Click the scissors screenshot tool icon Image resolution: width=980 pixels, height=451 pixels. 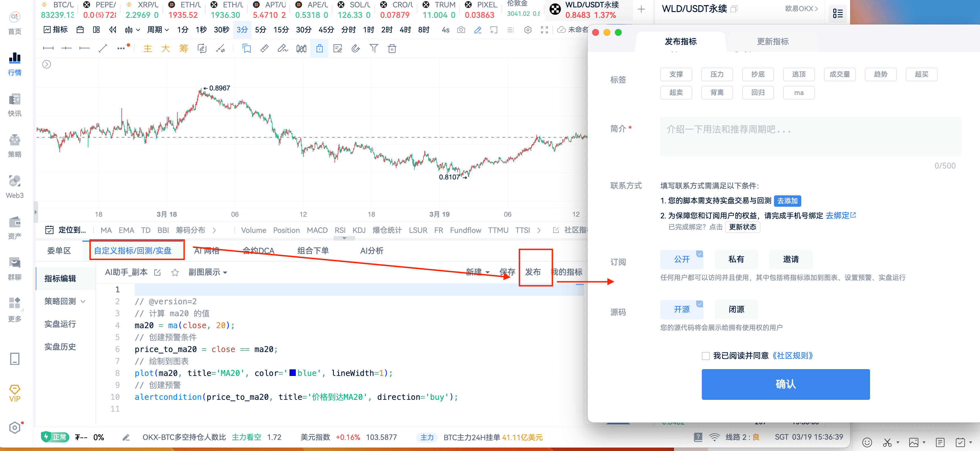click(x=887, y=442)
